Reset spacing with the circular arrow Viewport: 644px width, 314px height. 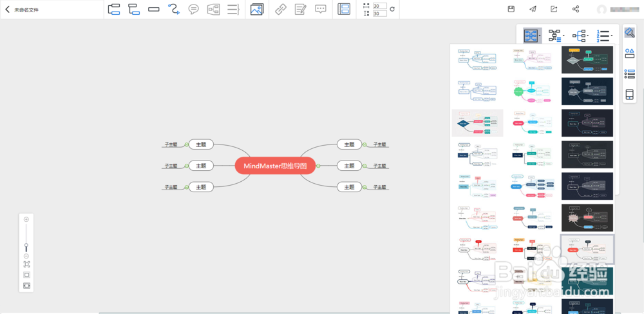[392, 9]
